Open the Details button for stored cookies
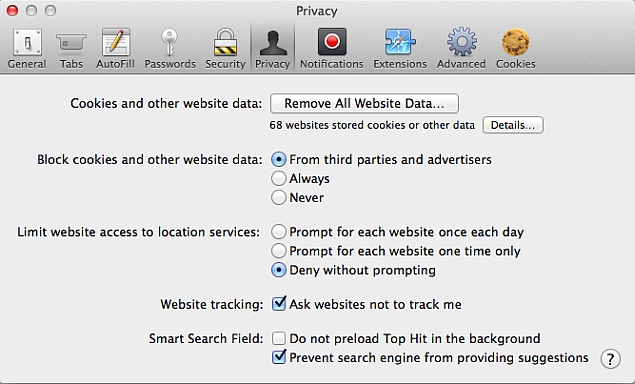Viewport: 635px width, 384px height. 513,125
